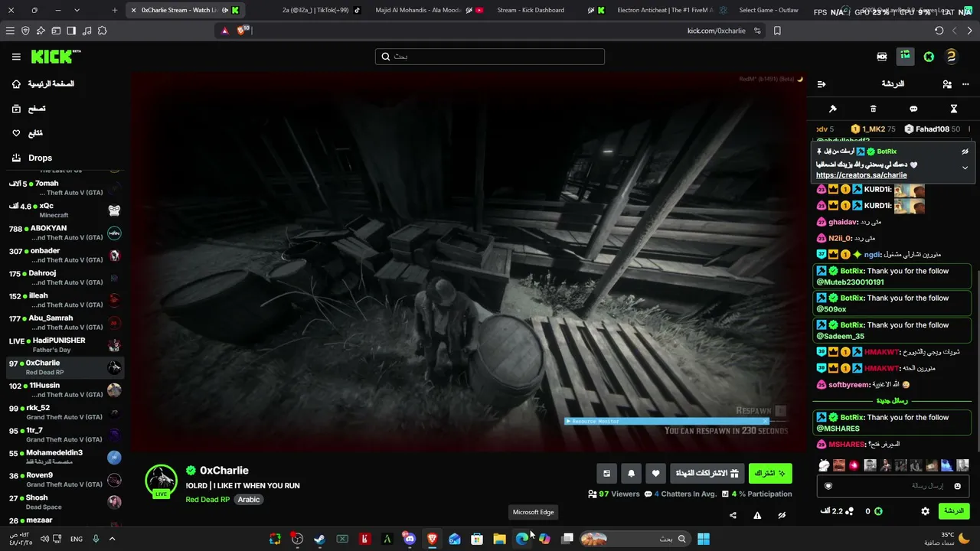Open Steam from the Windows taskbar
The height and width of the screenshot is (551, 980).
[x=319, y=539]
